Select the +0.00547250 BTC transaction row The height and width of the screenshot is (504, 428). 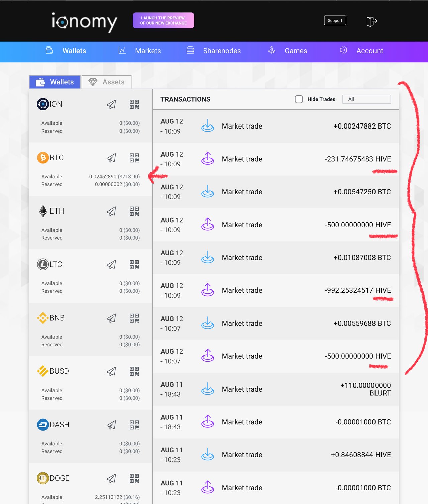[276, 192]
